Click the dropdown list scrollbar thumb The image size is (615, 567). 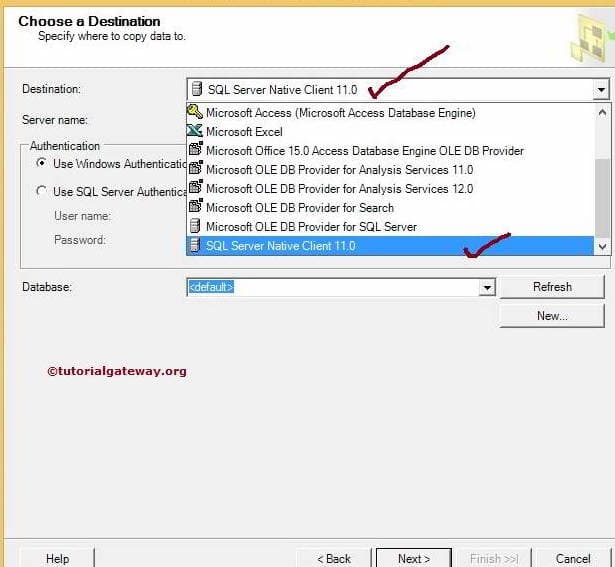[602, 198]
